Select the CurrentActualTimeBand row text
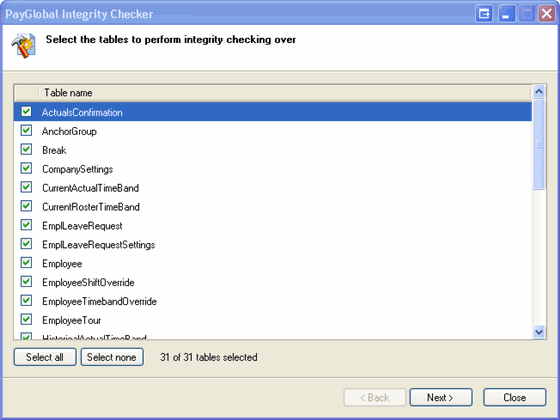This screenshot has width=560, height=420. point(90,188)
